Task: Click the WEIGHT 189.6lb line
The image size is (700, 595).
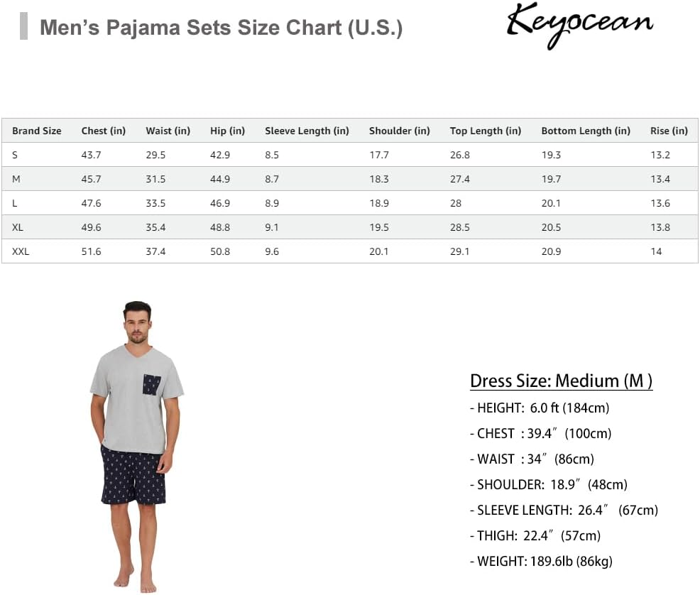Action: (541, 561)
